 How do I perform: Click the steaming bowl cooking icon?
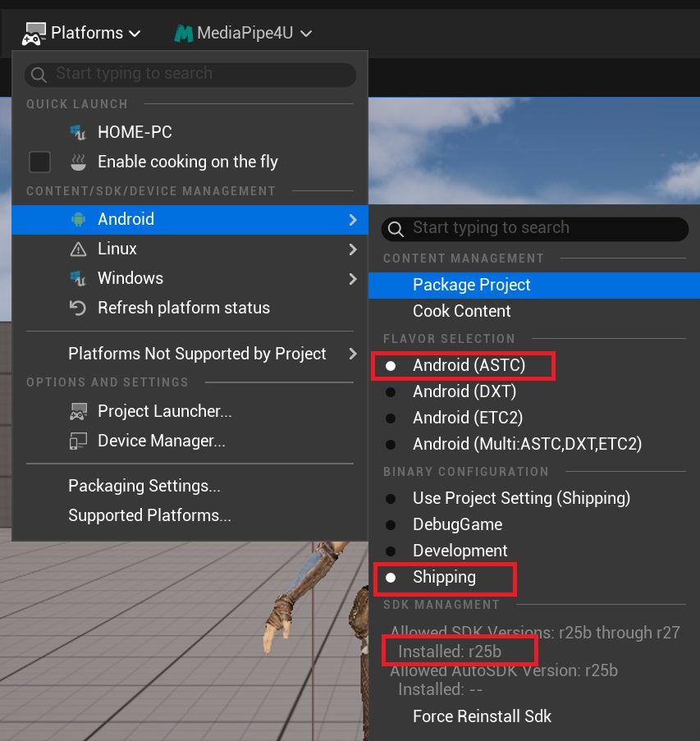coord(78,162)
